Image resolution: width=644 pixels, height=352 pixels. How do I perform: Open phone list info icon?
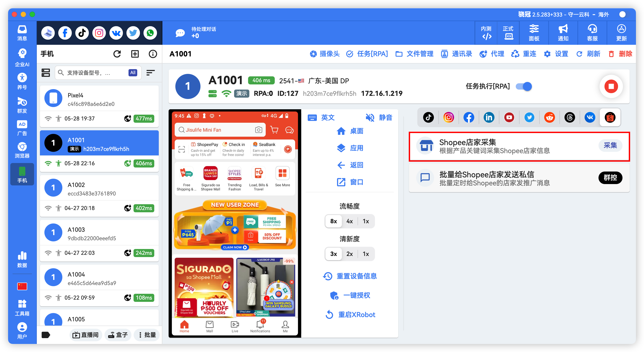153,54
